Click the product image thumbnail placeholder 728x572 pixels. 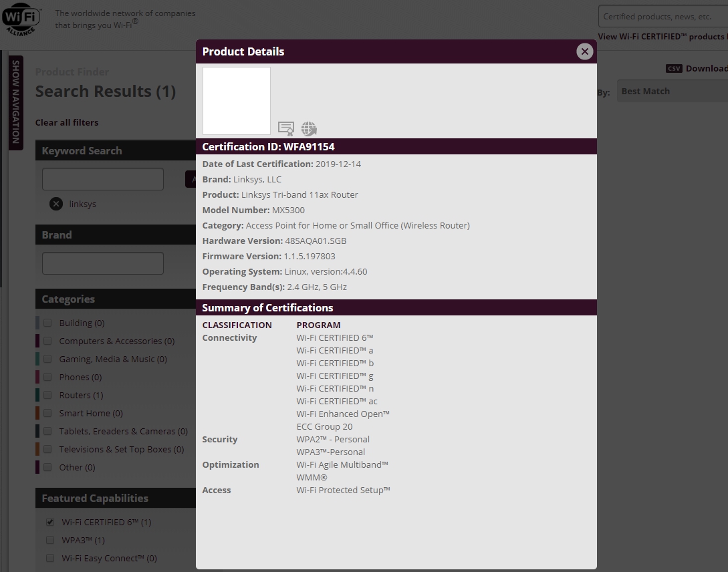point(237,101)
